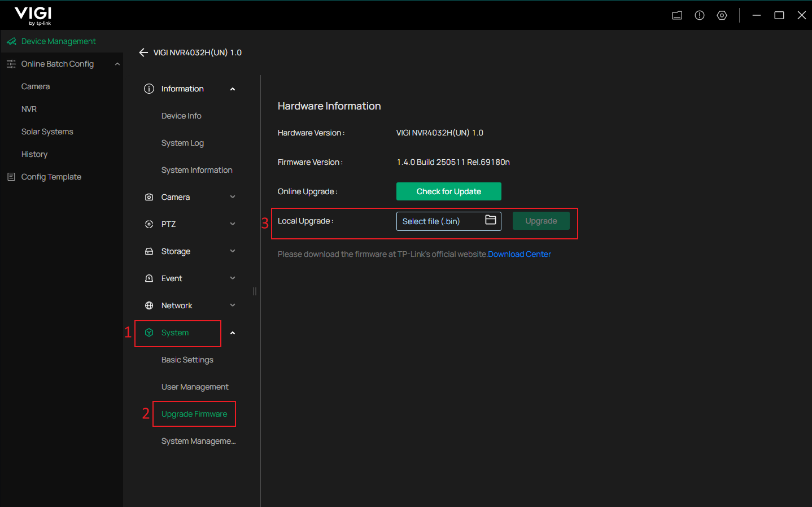
Task: Collapse the Information section chevron
Action: [x=232, y=89]
